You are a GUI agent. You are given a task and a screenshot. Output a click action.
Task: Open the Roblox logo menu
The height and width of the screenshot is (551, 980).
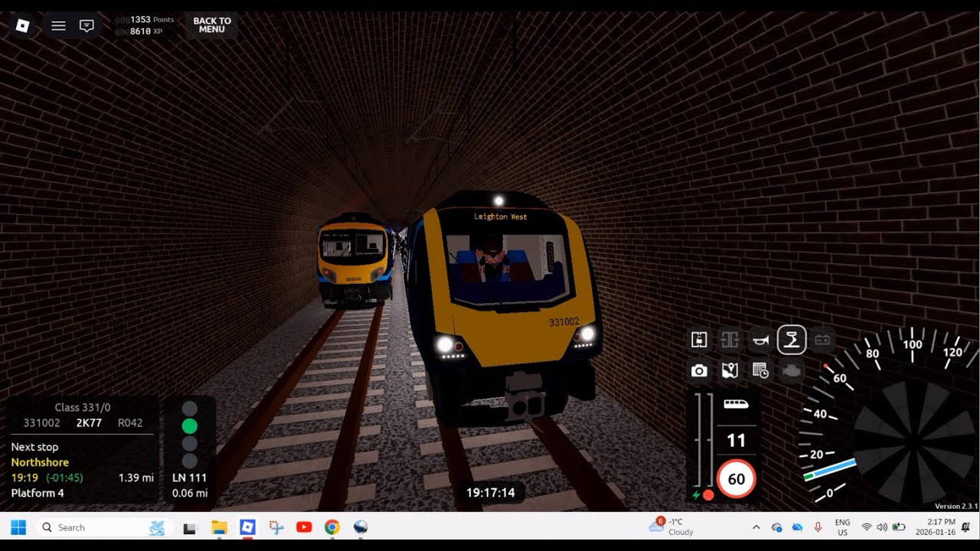(x=22, y=26)
